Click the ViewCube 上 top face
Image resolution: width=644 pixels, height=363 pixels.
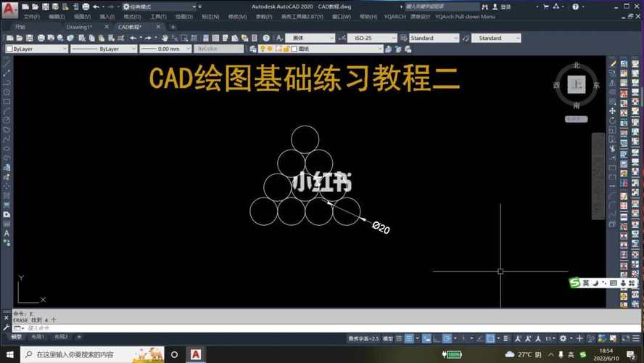(577, 85)
